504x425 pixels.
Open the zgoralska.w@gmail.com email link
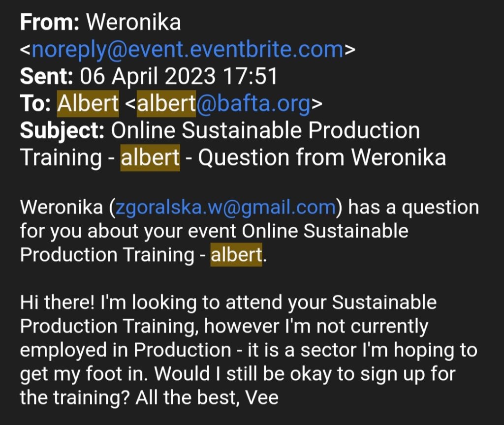point(225,207)
